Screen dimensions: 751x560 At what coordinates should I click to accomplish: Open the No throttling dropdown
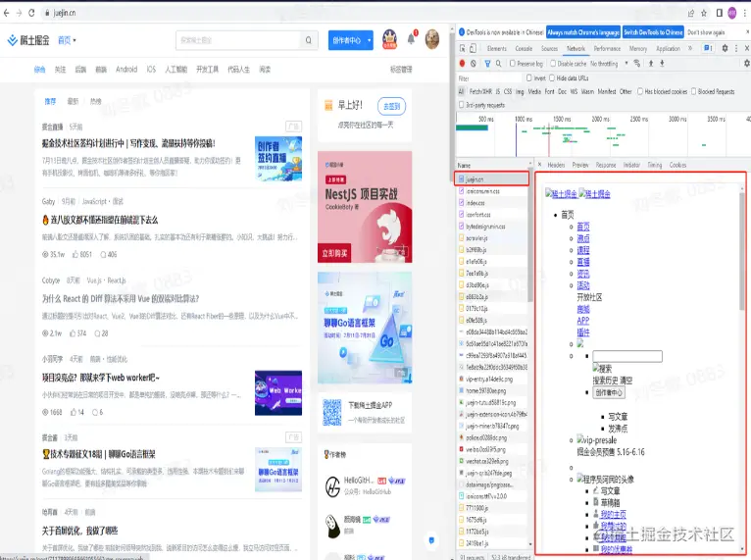609,63
